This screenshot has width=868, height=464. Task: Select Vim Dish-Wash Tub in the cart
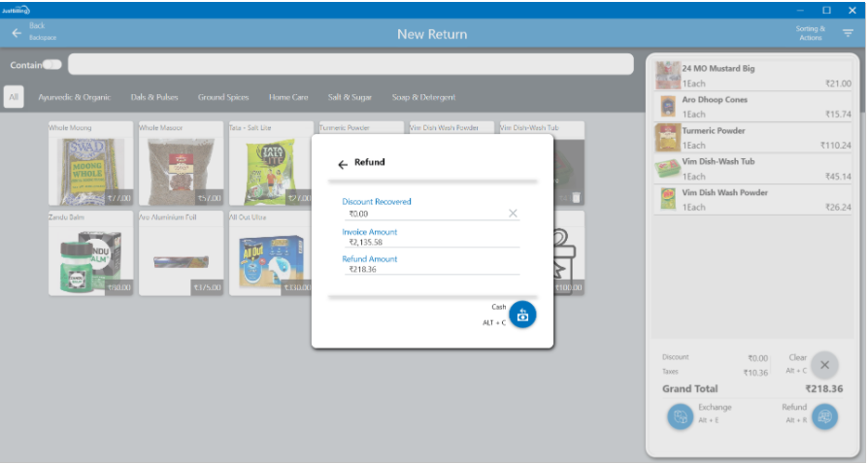[x=753, y=169]
